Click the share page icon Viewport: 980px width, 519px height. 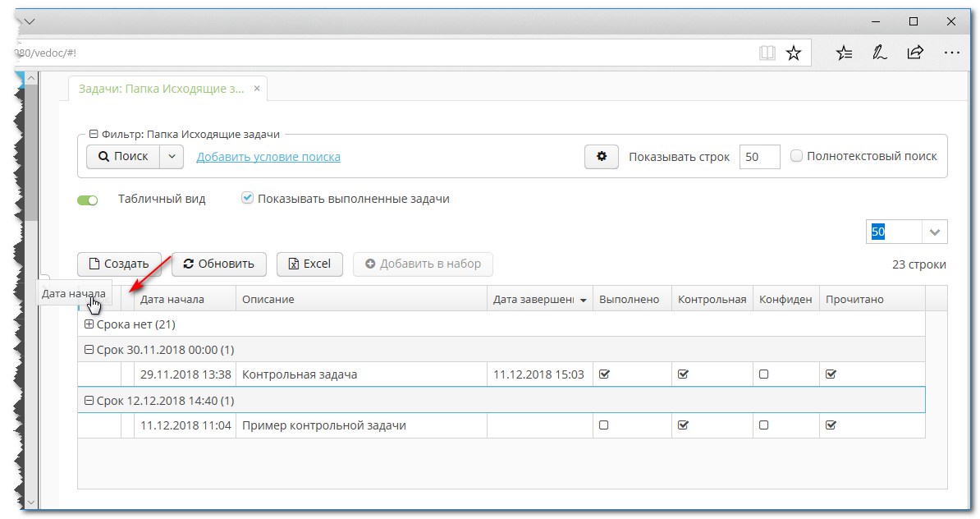point(915,53)
